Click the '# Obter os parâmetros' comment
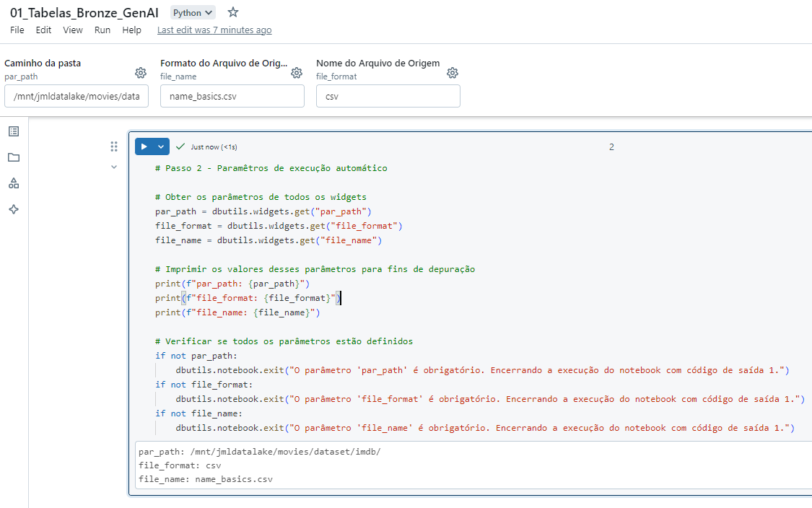Image resolution: width=812 pixels, height=508 pixels. click(x=261, y=197)
